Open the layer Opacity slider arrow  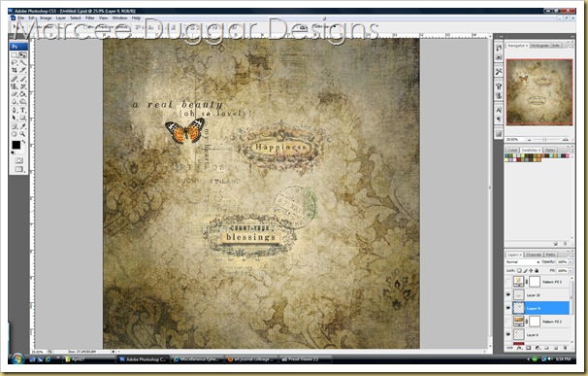[571, 261]
